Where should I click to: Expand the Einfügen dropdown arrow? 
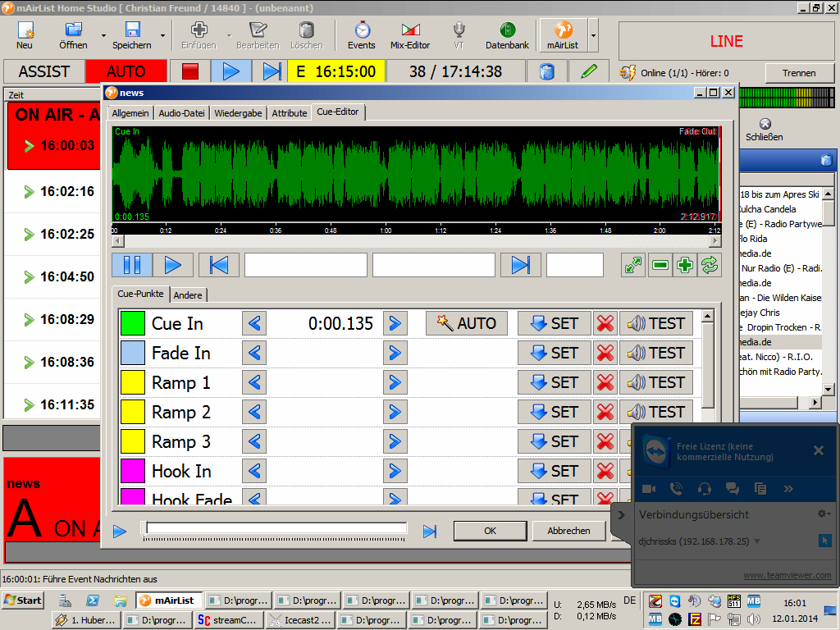point(230,36)
